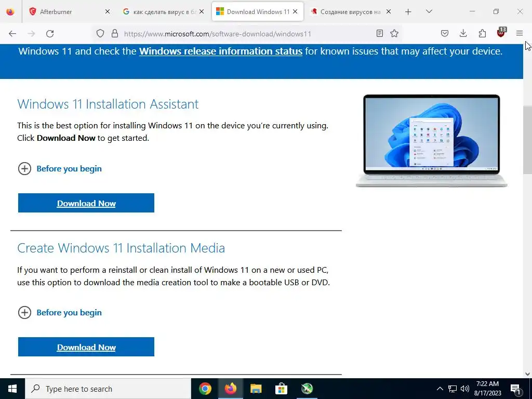Open Firefox View pinned icon
This screenshot has height=399, width=532.
[x=10, y=11]
